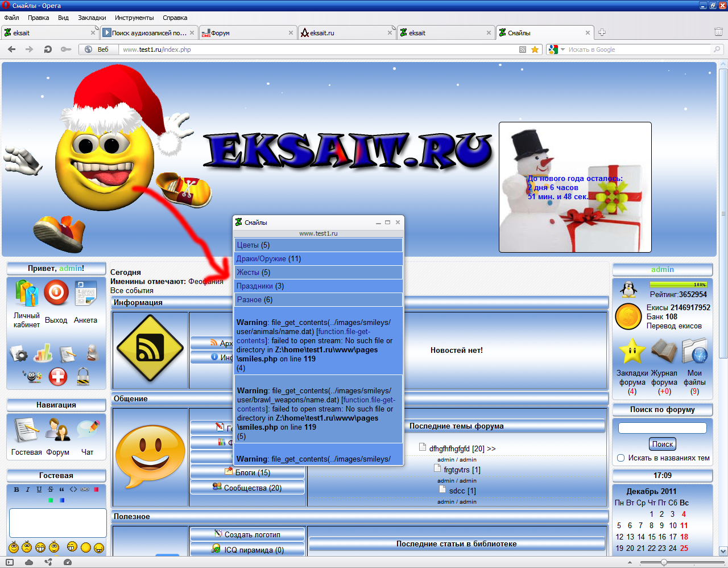The width and height of the screenshot is (728, 568).
Task: Enable 'Искать в названиях тем' radio option
Action: (x=621, y=458)
